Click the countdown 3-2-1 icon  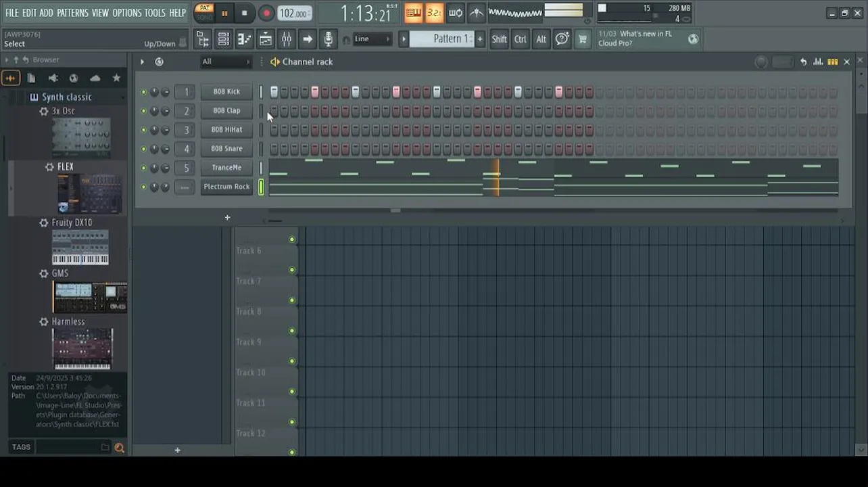pos(434,13)
